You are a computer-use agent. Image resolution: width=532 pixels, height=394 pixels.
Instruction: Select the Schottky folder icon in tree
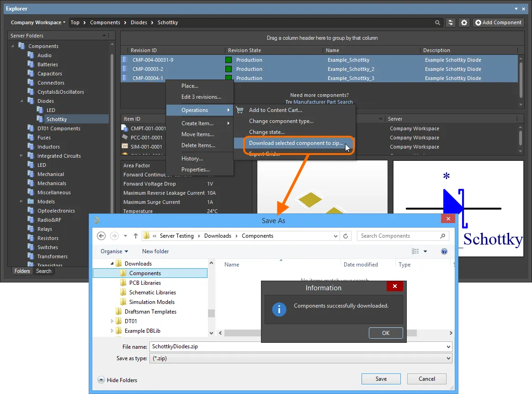(x=40, y=119)
